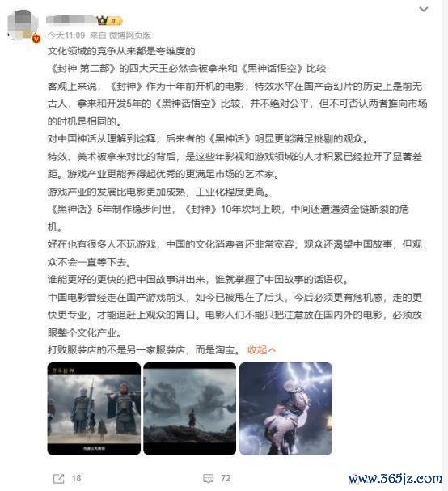The width and height of the screenshot is (448, 491).
Task: Collapse the post with 收起
Action: coord(257,350)
